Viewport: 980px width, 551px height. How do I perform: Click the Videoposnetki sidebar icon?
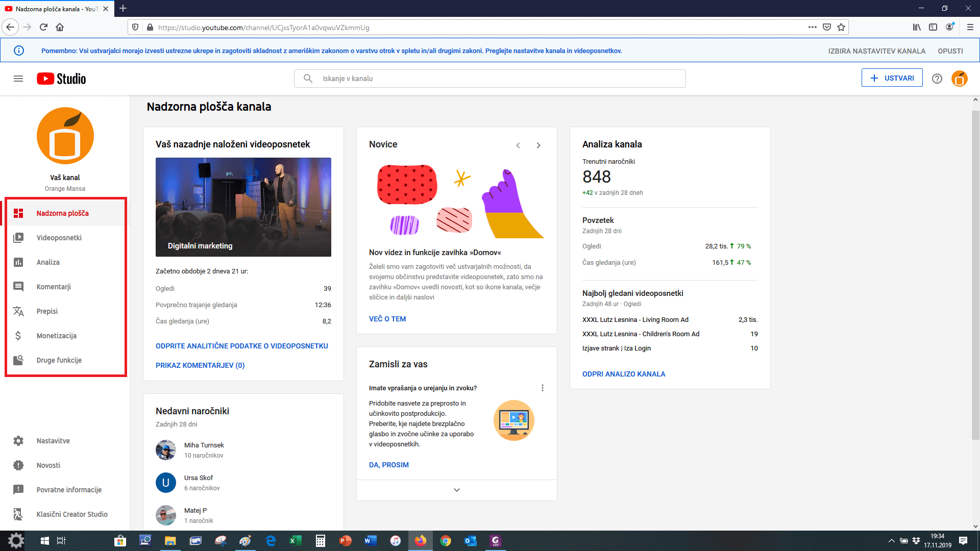[18, 238]
